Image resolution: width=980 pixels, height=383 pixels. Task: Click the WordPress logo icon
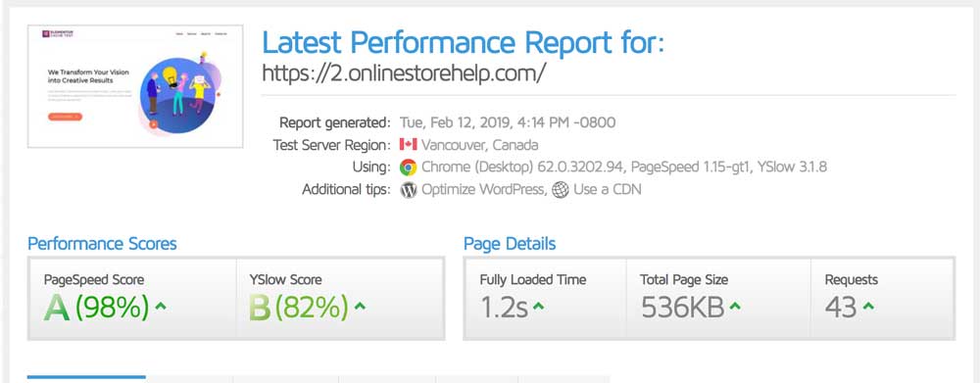pyautogui.click(x=408, y=189)
